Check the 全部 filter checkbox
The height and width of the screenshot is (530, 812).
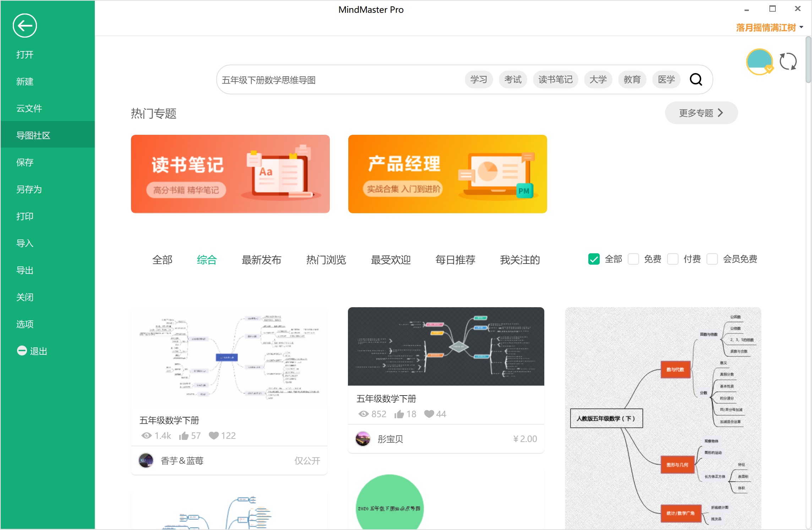[594, 259]
